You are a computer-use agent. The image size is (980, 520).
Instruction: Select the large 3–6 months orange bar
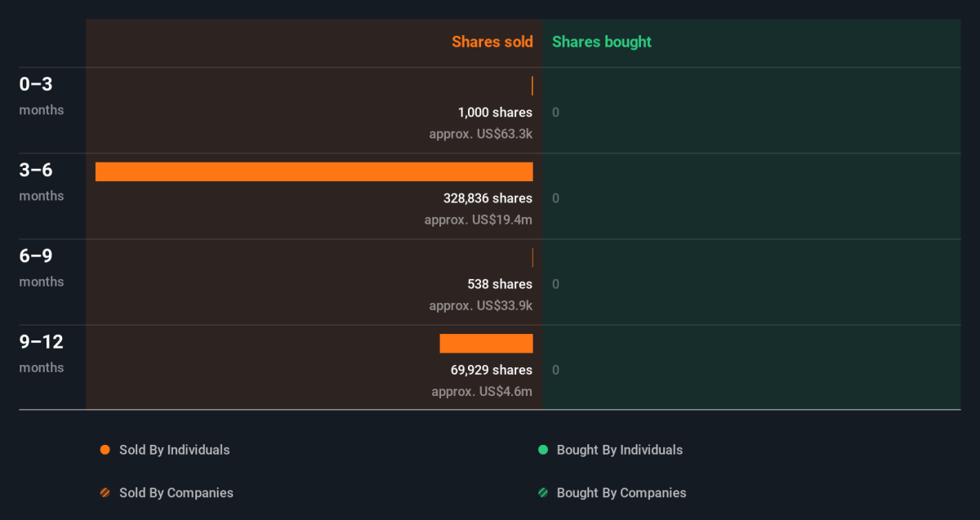314,171
